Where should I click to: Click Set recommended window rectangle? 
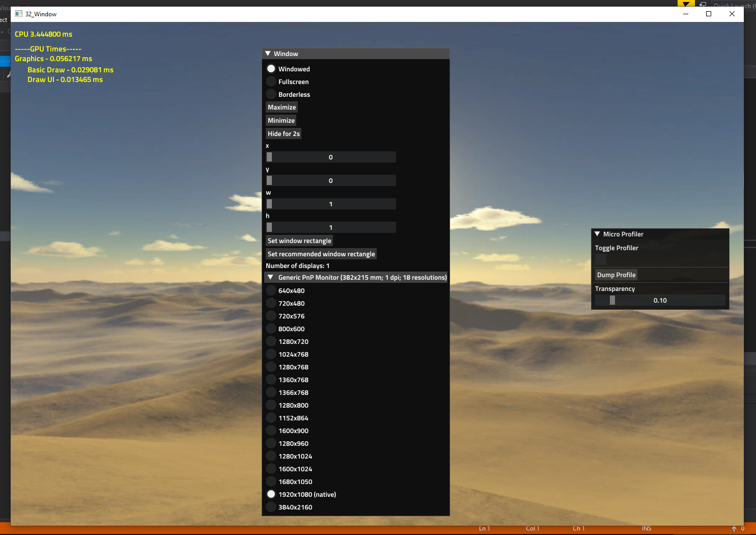321,254
